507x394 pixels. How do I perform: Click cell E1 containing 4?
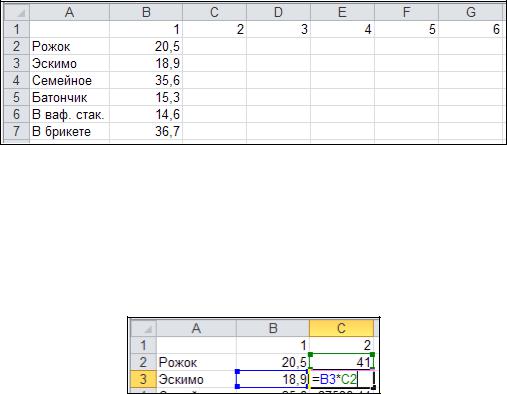342,29
